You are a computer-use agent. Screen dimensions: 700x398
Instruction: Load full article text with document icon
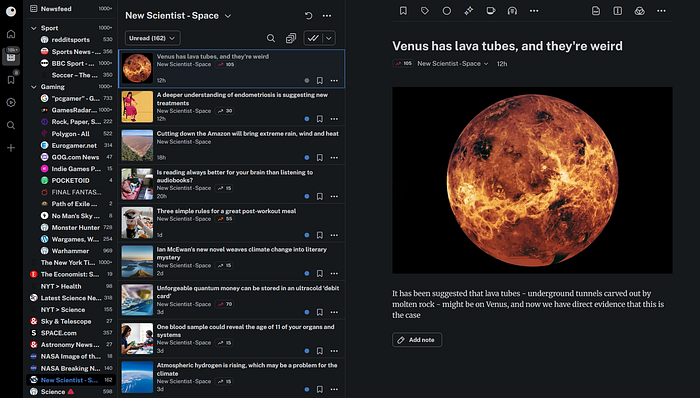596,11
